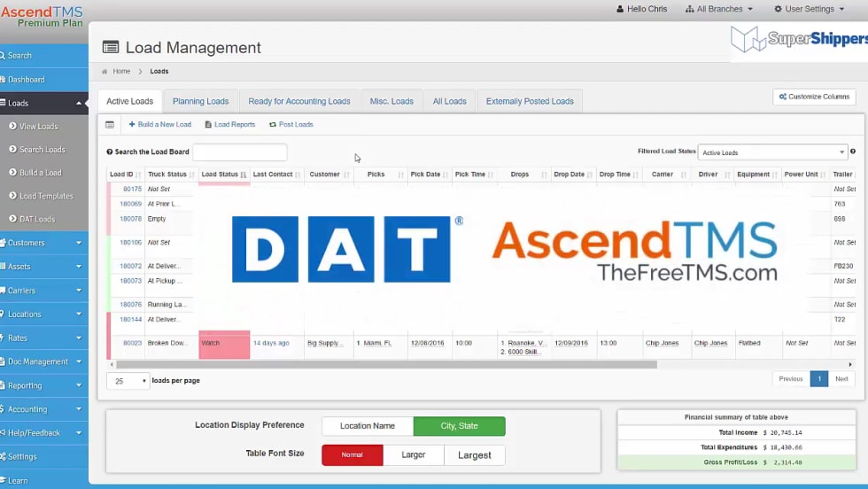Click the horizontal scrollbar under the load table

386,364
